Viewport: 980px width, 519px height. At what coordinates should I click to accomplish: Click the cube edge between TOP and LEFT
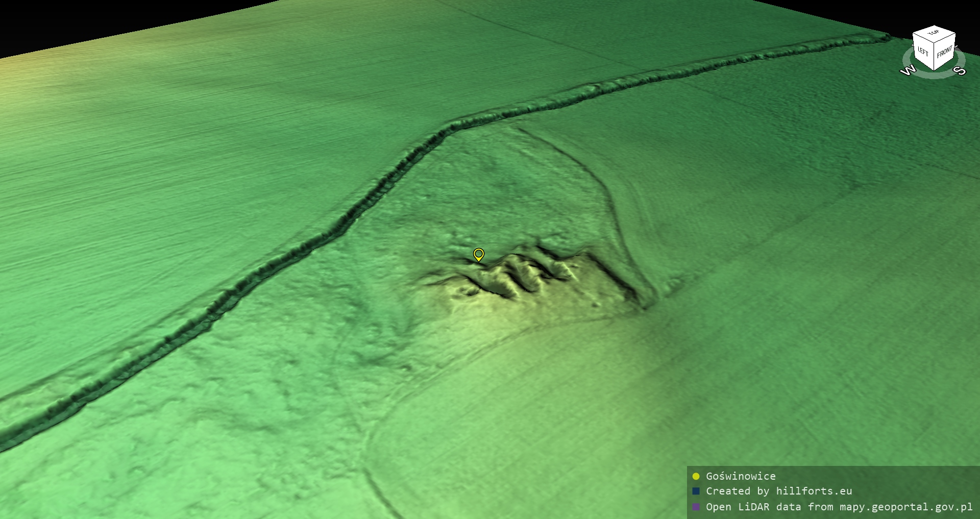923,37
